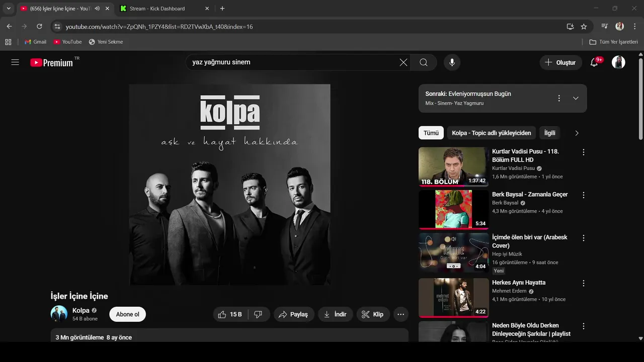
Task: Open the apps grid in bookmarks bar
Action: pos(8,42)
